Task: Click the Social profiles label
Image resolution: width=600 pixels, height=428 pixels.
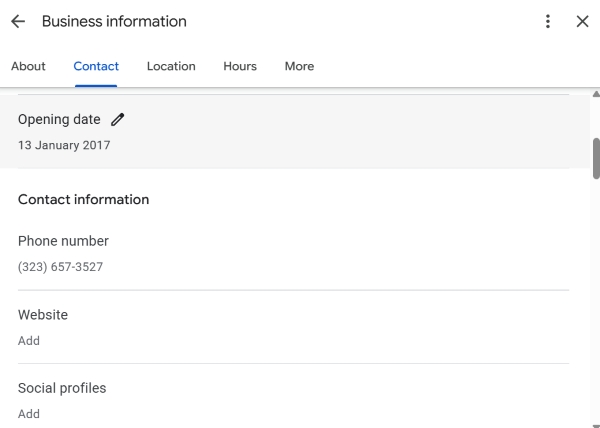Action: pyautogui.click(x=62, y=388)
